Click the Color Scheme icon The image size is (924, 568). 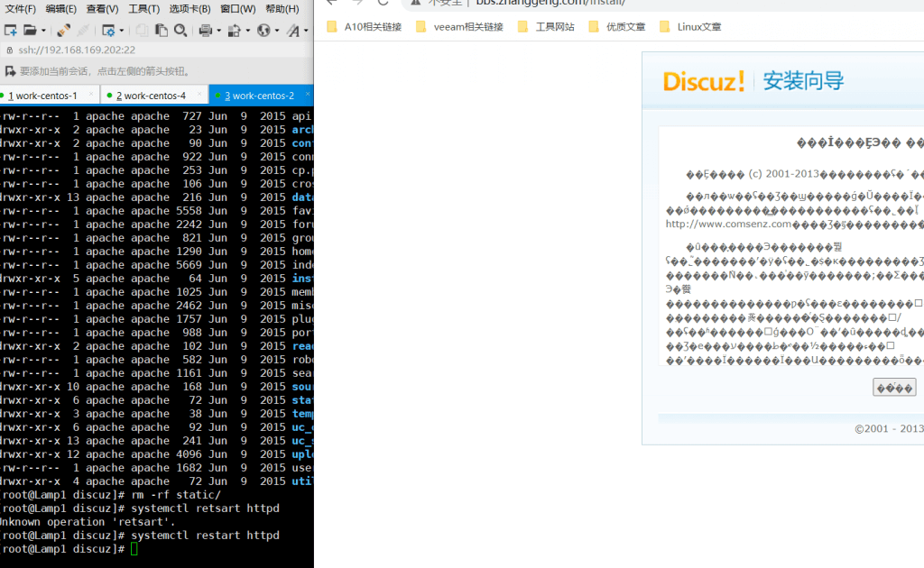point(234,30)
